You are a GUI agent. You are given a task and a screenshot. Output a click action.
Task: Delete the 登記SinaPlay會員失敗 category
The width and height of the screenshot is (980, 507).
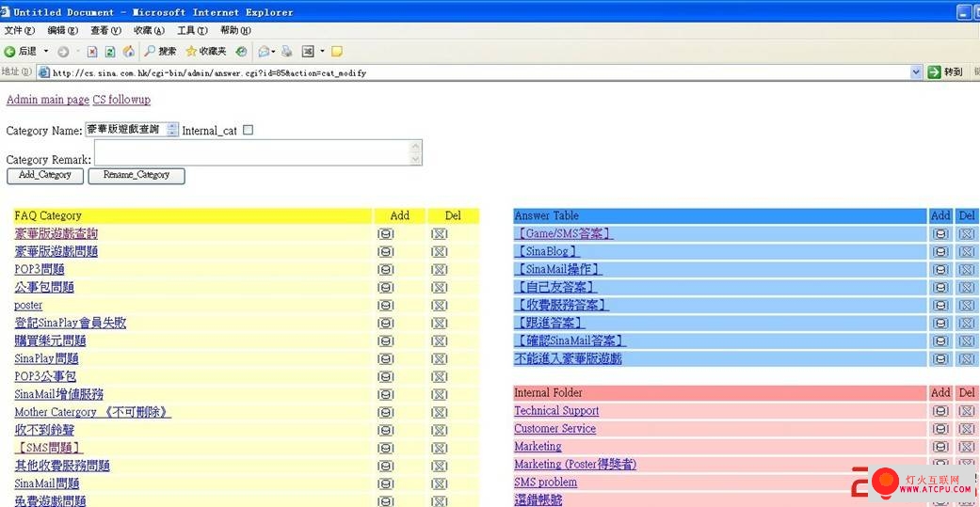440,323
